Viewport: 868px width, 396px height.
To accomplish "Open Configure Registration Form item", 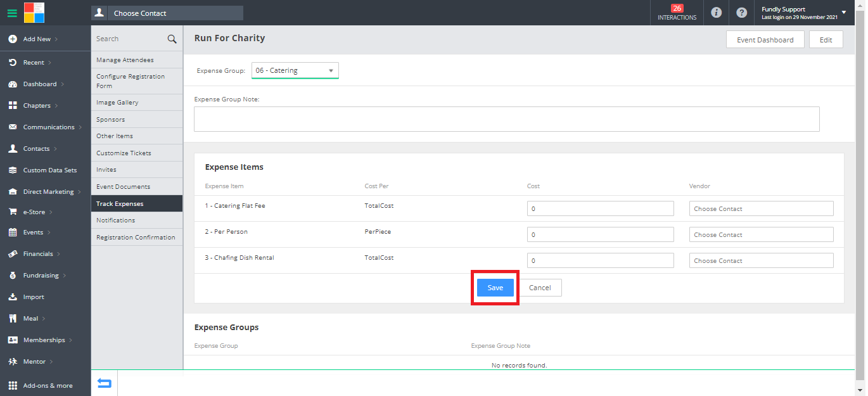I will pyautogui.click(x=137, y=81).
